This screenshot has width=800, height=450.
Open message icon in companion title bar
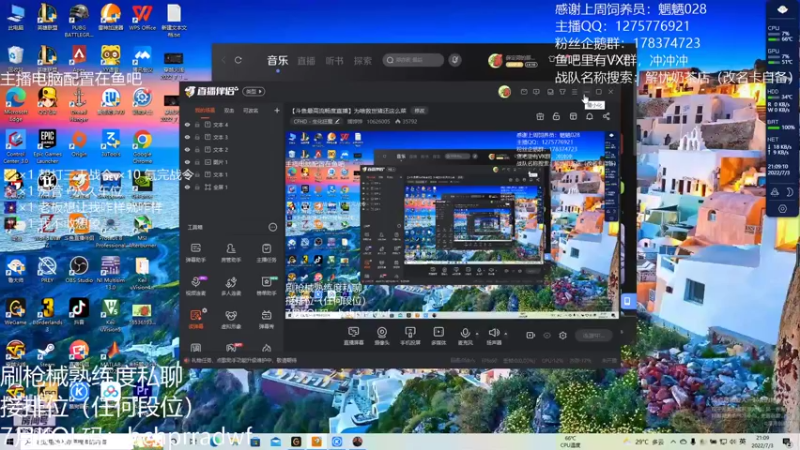pyautogui.click(x=536, y=92)
